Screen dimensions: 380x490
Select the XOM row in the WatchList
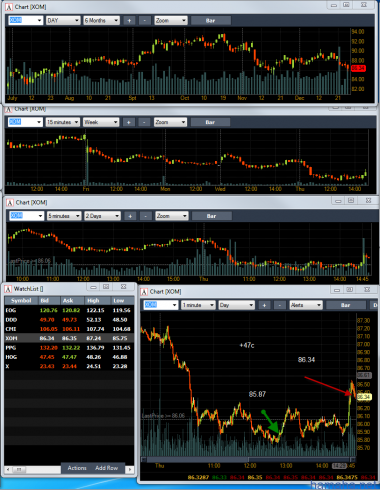[69, 338]
